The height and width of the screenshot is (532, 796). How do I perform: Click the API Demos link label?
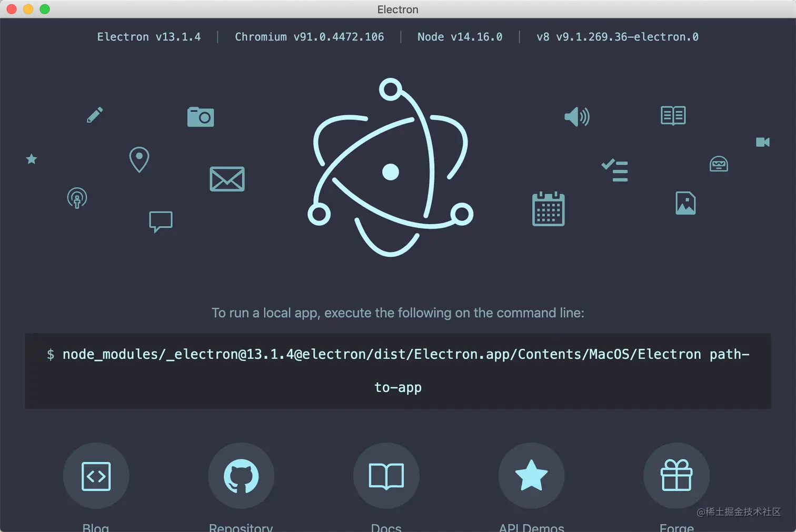(x=532, y=527)
